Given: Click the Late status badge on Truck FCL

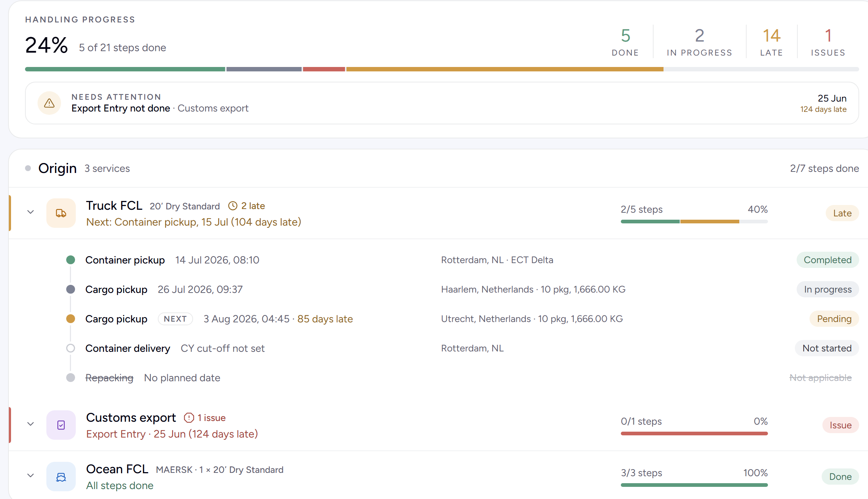Looking at the screenshot, I should pos(842,213).
